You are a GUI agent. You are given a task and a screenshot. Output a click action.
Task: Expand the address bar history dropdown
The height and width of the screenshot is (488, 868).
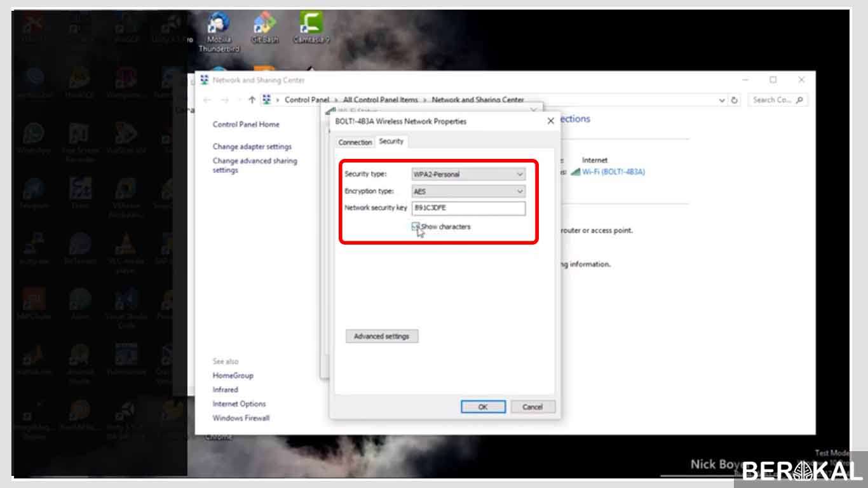point(722,100)
